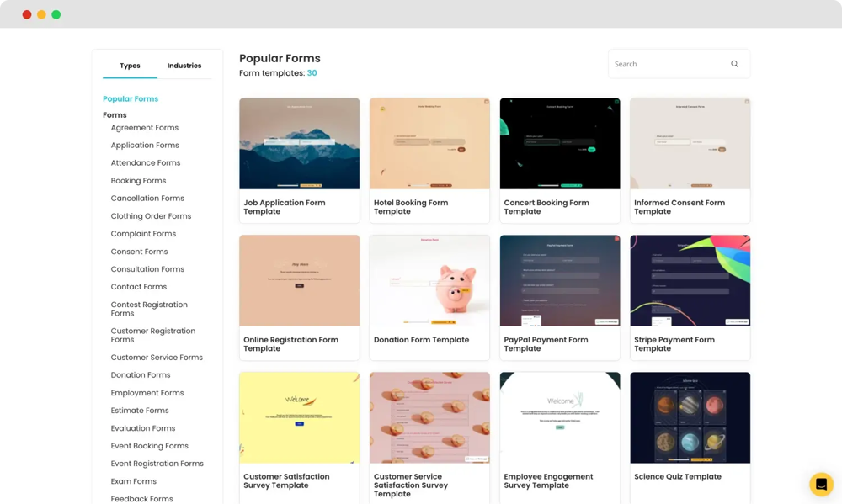Open the Booking Forms category
This screenshot has width=842, height=504.
138,180
